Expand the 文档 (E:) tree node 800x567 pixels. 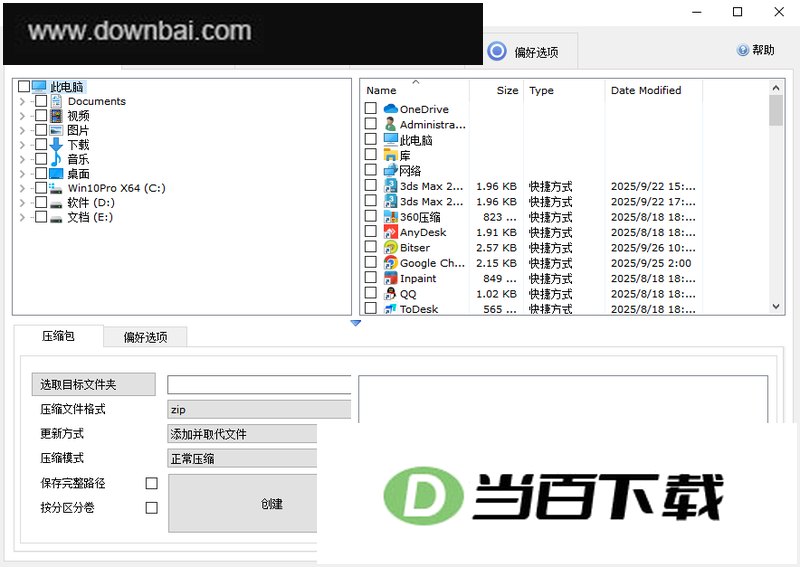tap(22, 217)
